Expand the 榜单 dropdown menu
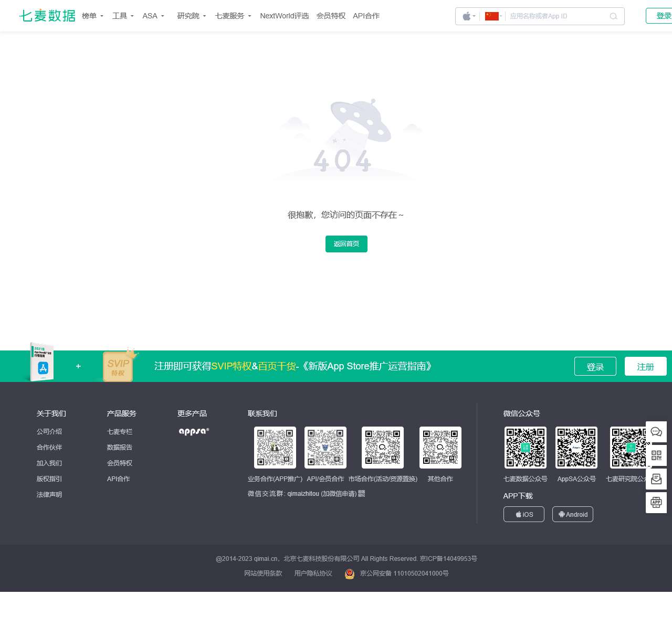The image size is (672, 627). pos(92,16)
